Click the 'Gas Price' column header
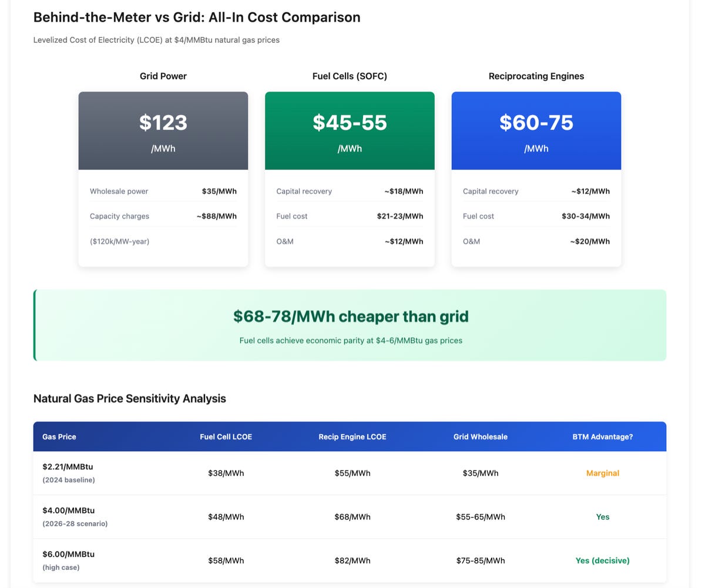Viewport: 705px width, 588px height. (x=59, y=436)
